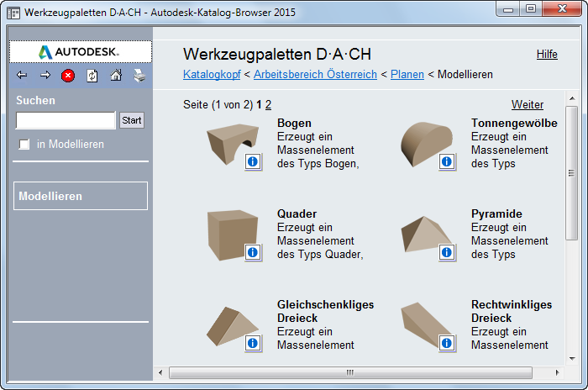588x390 pixels.
Task: Click the vertical scrollbar down arrow
Action: point(572,359)
